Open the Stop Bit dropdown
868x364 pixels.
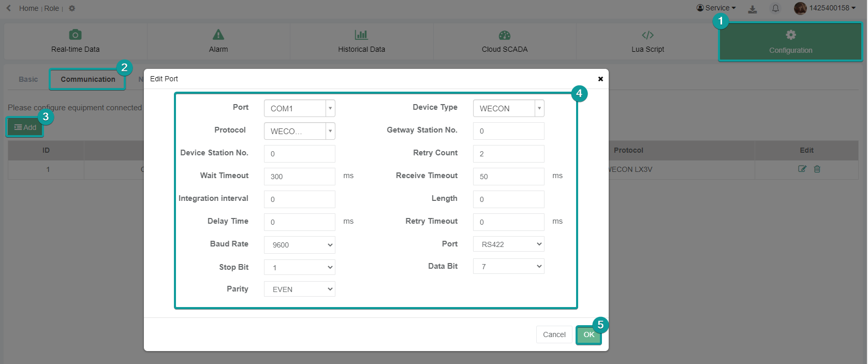300,267
